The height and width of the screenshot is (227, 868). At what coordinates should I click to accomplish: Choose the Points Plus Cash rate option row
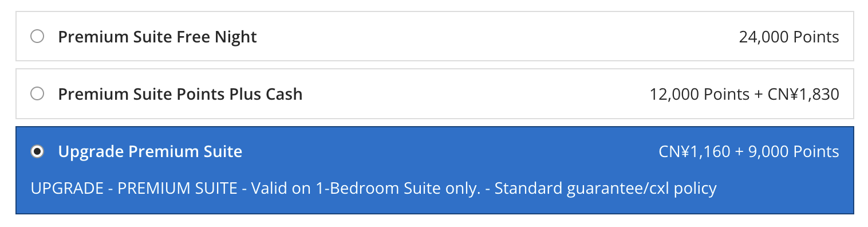point(435,94)
